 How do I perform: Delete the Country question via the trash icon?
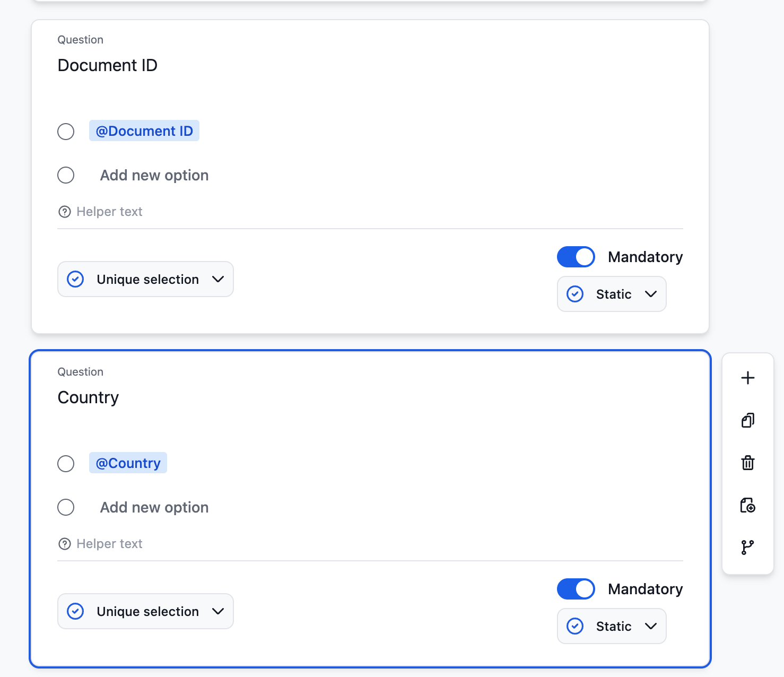point(747,462)
